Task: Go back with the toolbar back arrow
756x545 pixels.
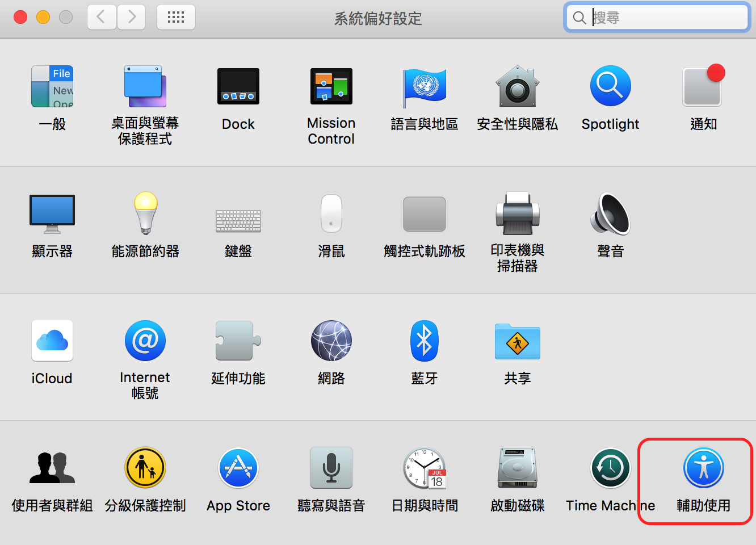Action: [x=102, y=17]
